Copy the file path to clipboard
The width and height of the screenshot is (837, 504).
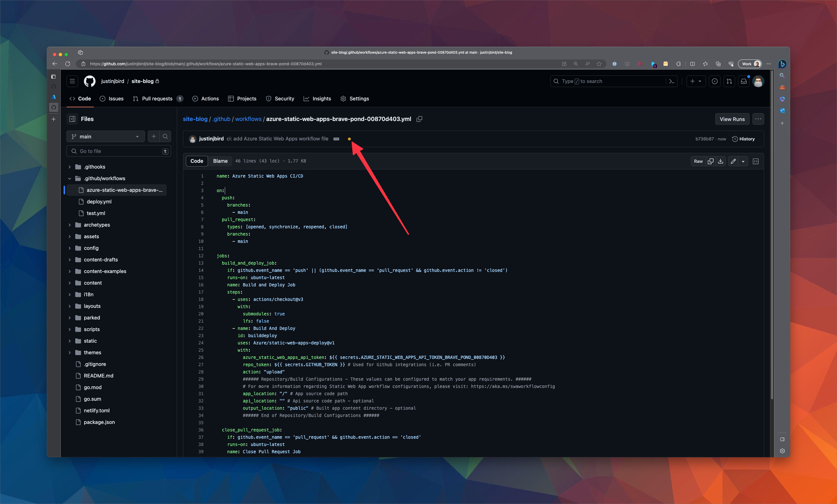tap(419, 119)
